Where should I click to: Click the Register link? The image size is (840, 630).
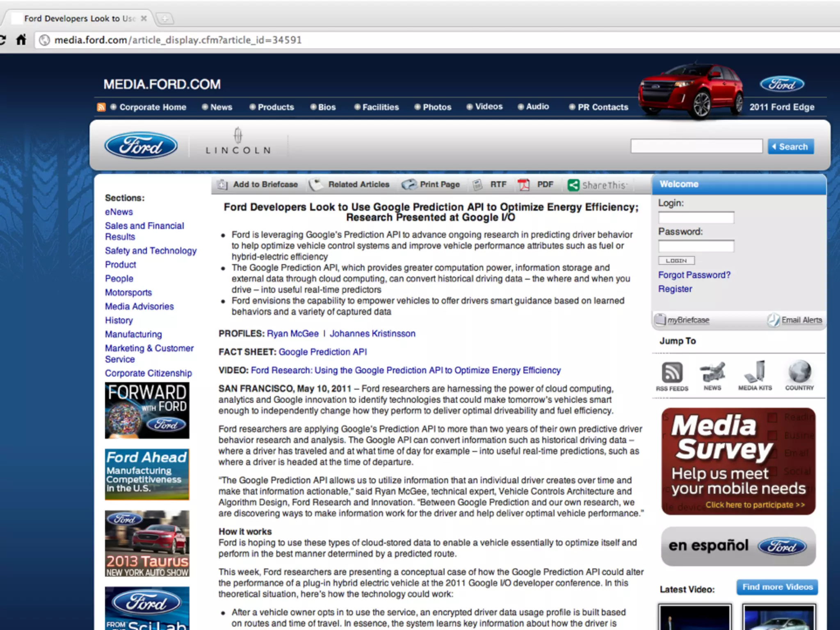tap(675, 289)
